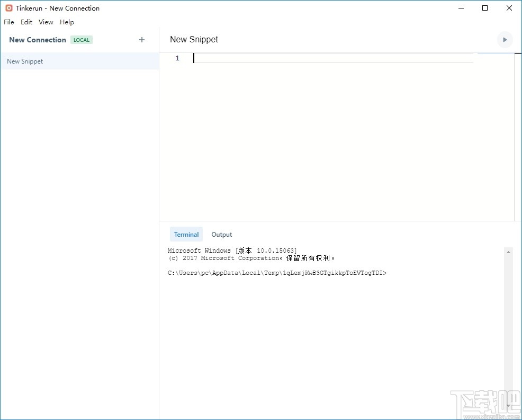
Task: Open the View menu
Action: pos(46,22)
